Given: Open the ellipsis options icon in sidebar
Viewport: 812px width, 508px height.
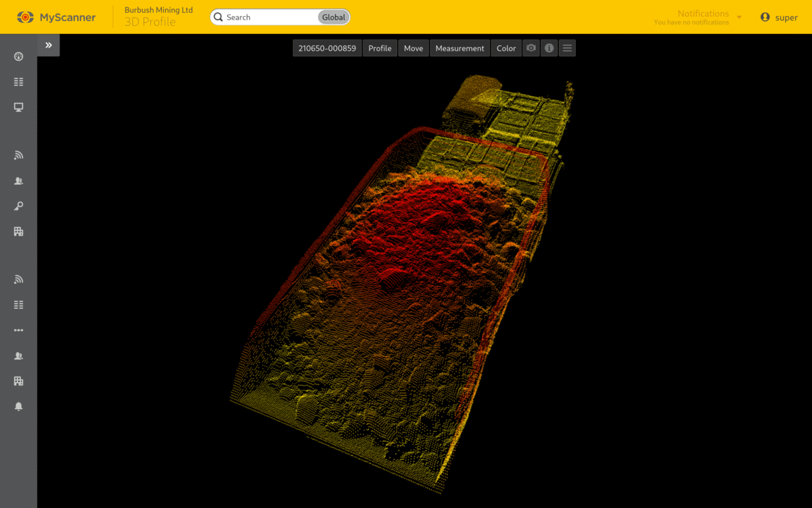Looking at the screenshot, I should (x=18, y=330).
